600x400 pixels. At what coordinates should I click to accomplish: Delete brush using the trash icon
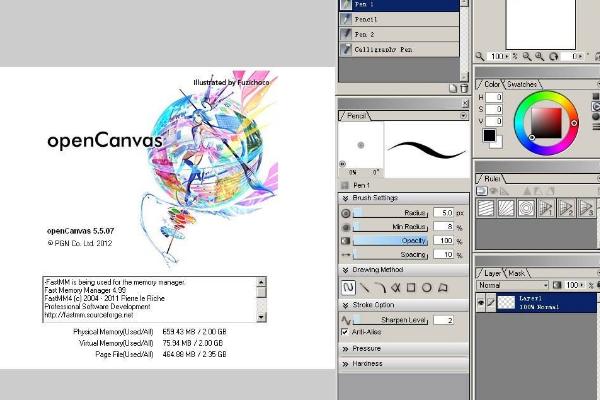pos(464,89)
